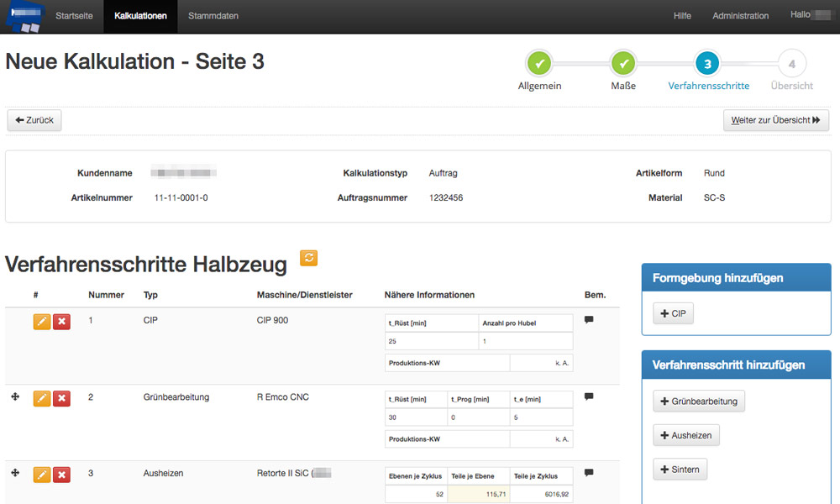
Task: Add a CIP Formgebung step
Action: [x=673, y=313]
